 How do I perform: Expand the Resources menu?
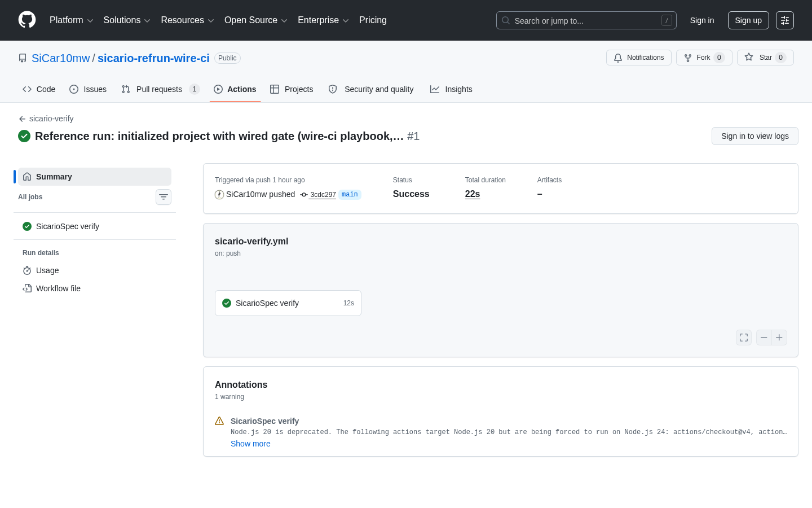tap(187, 20)
